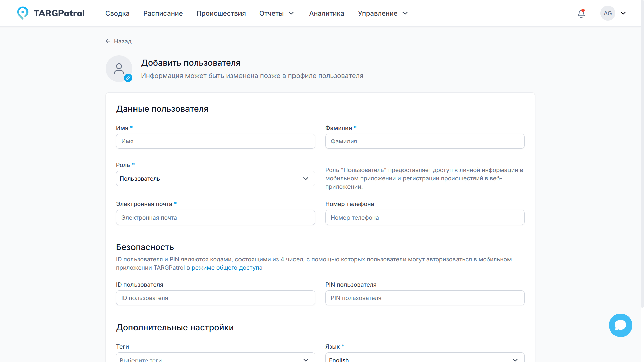Go to Сводка tab
The image size is (644, 362).
pyautogui.click(x=117, y=13)
